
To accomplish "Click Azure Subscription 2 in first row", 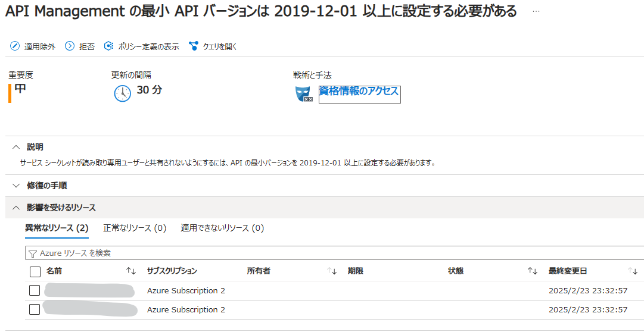I will (186, 290).
